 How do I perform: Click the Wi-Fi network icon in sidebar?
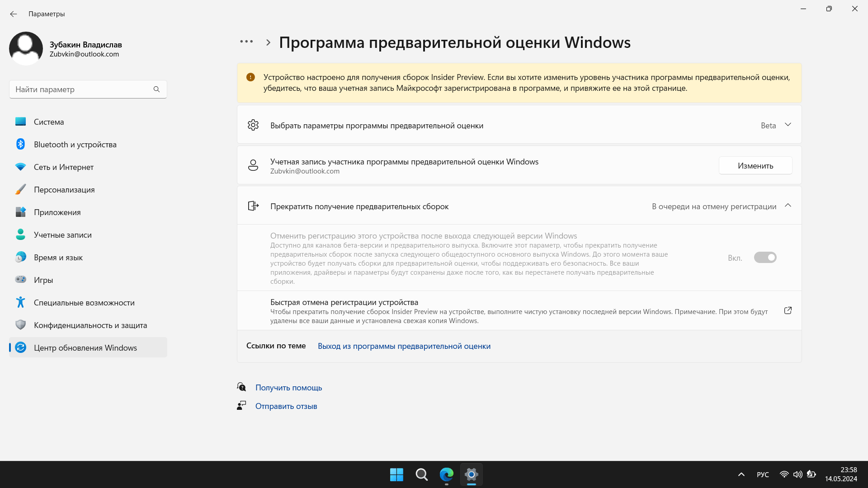coord(20,167)
